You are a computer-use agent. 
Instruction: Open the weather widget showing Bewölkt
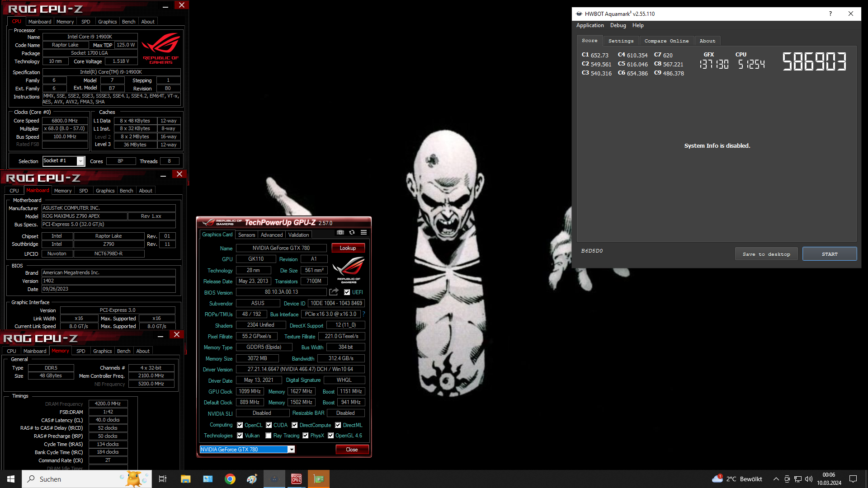click(737, 479)
